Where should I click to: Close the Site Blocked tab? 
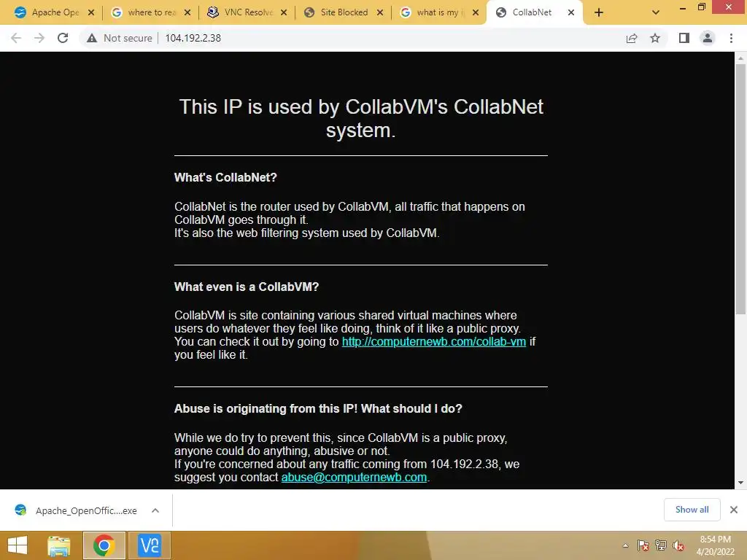coord(379,13)
